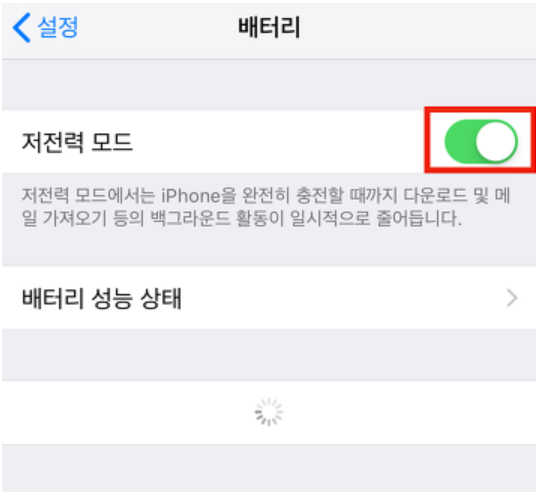This screenshot has width=537, height=495.
Task: Tap the blue back chevron icon
Action: (22, 27)
